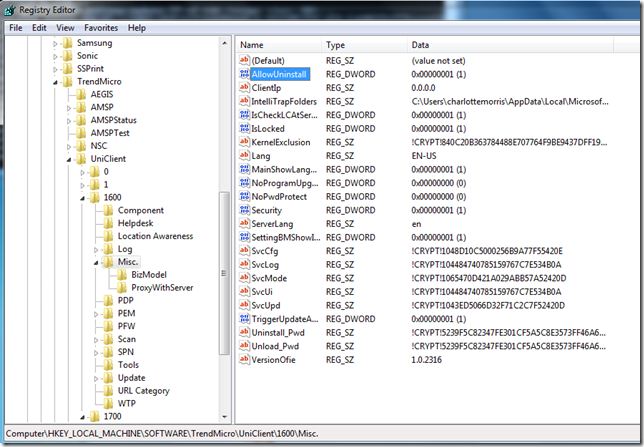
Task: Collapse the Misc. tree node
Action: 96,263
